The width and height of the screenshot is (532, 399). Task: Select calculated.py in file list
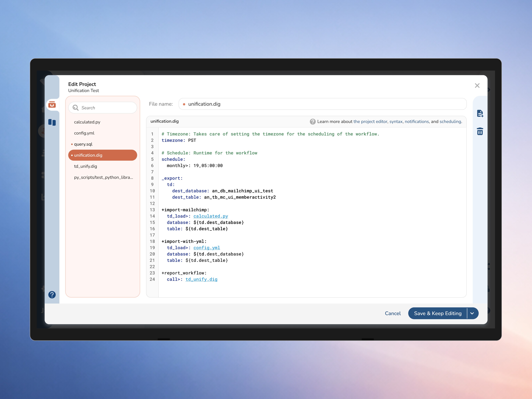pyautogui.click(x=87, y=122)
